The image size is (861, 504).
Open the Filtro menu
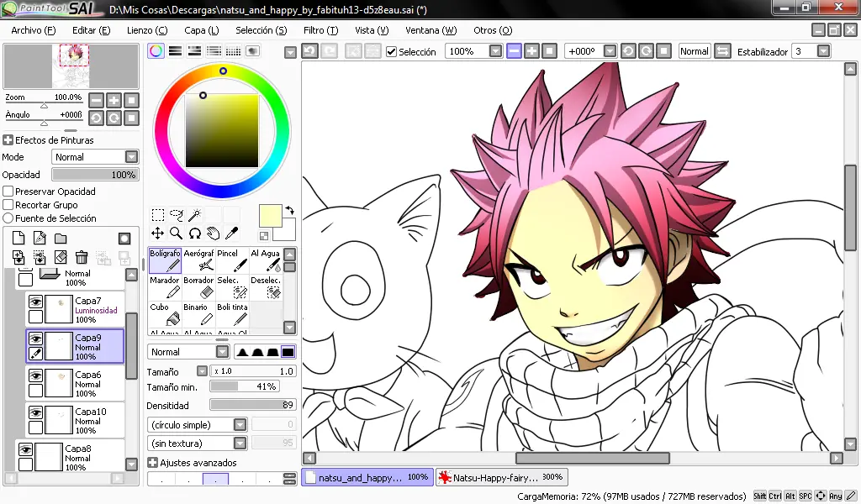tap(320, 30)
